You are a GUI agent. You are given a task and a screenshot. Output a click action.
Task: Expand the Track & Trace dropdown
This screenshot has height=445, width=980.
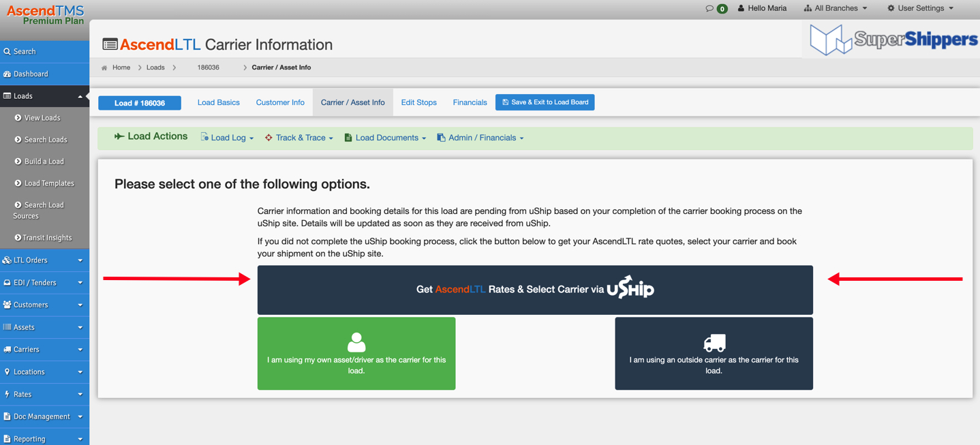pos(299,138)
